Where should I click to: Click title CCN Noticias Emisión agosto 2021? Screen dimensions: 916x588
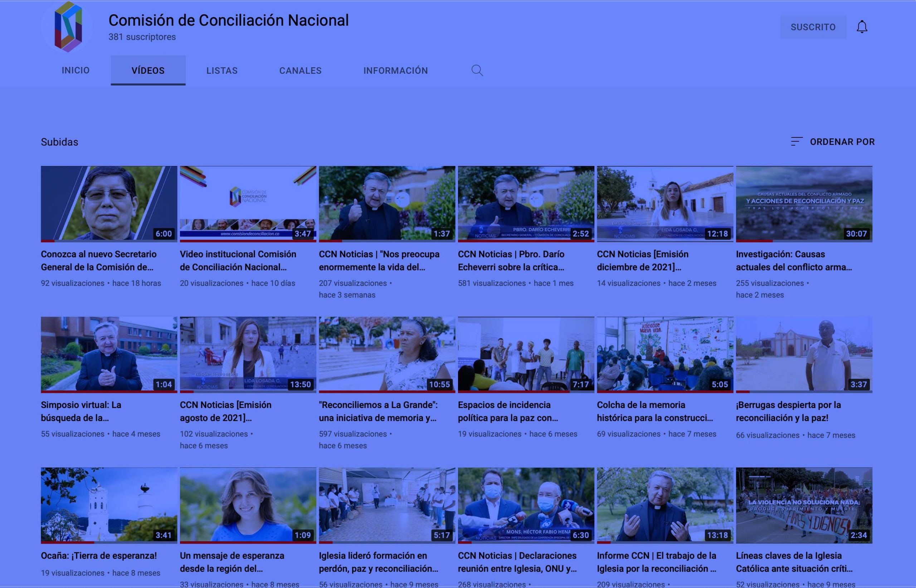pyautogui.click(x=225, y=412)
